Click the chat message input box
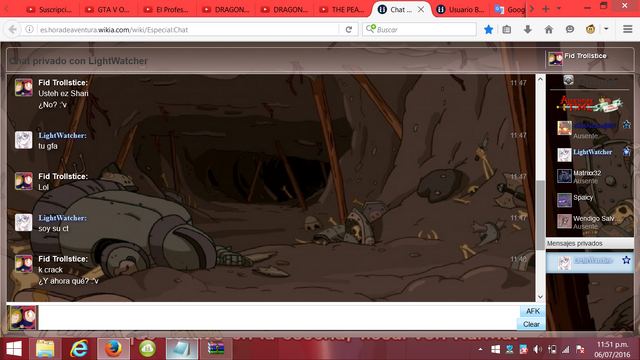The height and width of the screenshot is (360, 640). point(278,317)
